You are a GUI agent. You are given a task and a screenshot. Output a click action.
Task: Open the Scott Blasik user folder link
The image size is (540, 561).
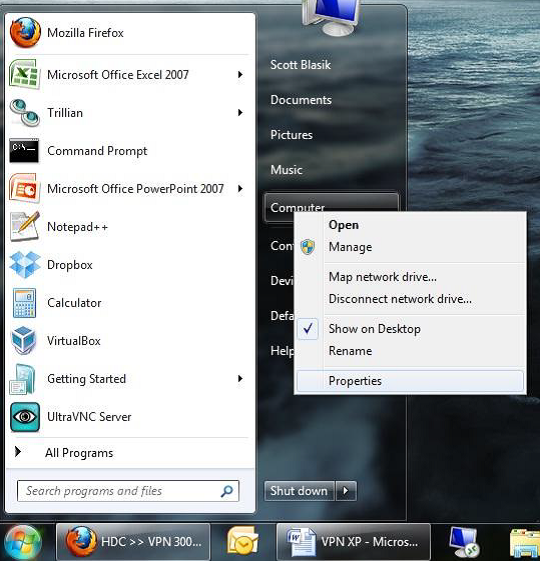(x=300, y=65)
